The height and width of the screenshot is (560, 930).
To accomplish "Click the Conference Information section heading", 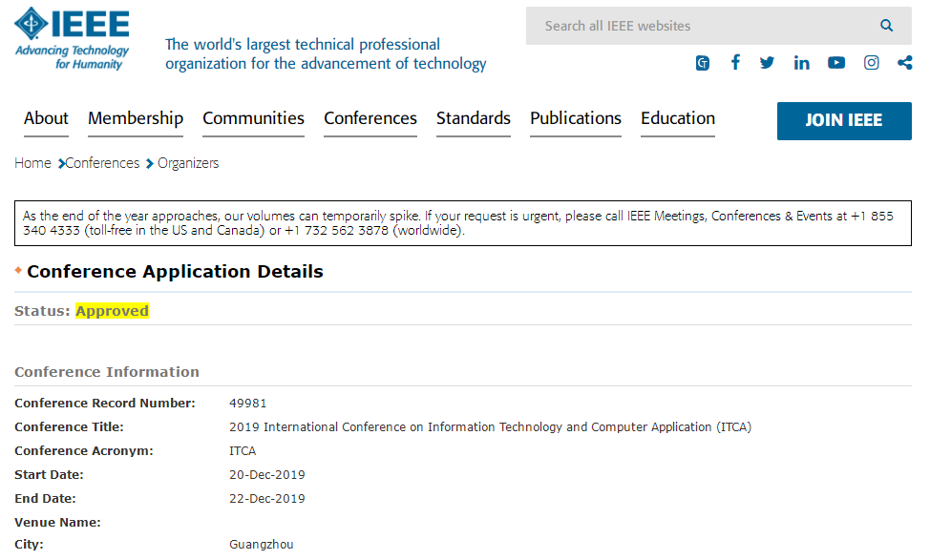I will point(107,371).
